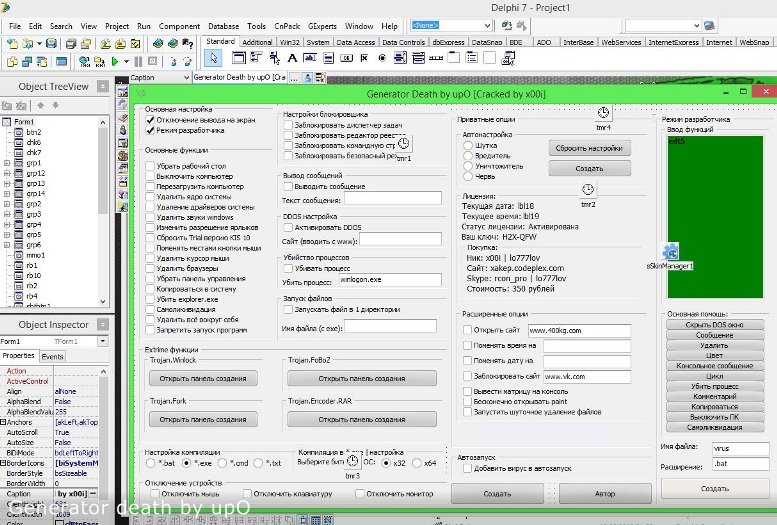
Task: Click the Save All toolbar icon
Action: 71,44
